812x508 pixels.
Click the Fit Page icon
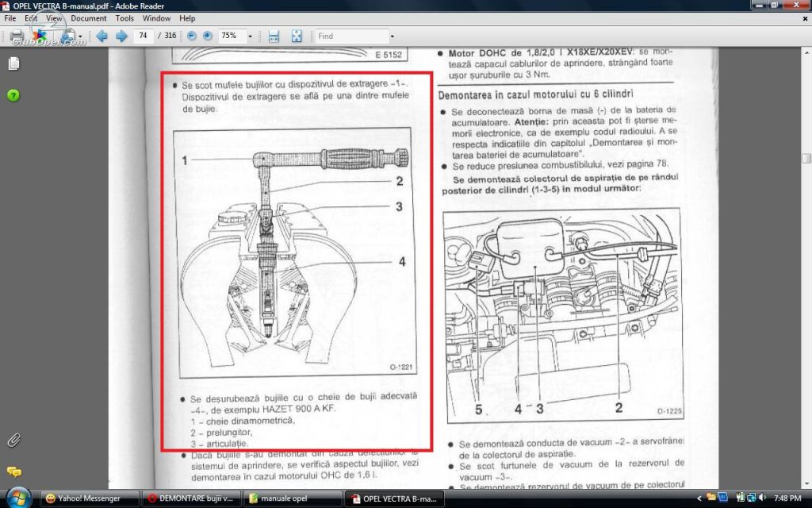(x=297, y=36)
